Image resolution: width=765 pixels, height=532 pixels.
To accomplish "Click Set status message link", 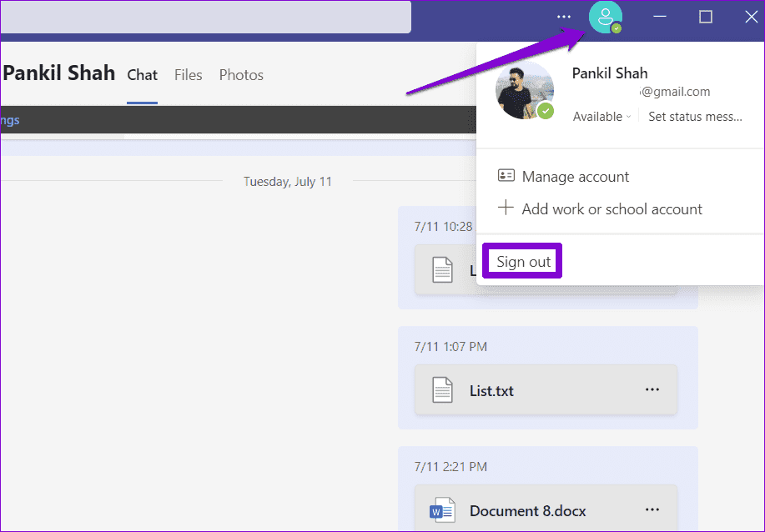I will click(x=695, y=117).
